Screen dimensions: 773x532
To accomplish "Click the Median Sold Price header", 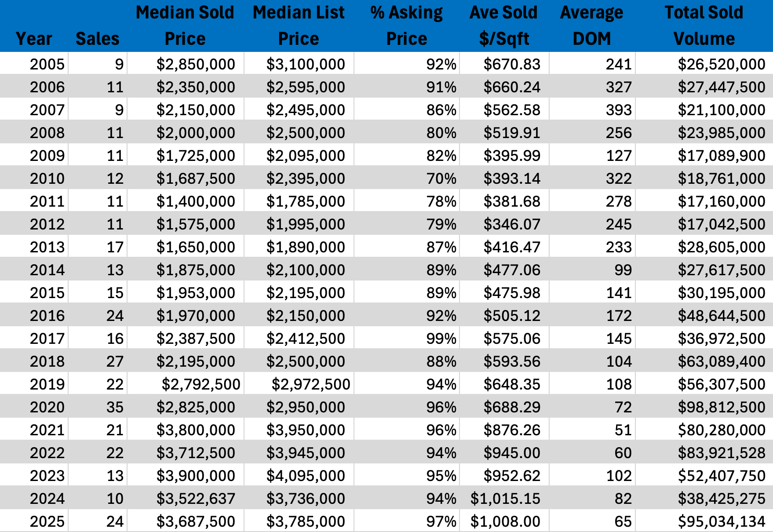I will 185,26.
